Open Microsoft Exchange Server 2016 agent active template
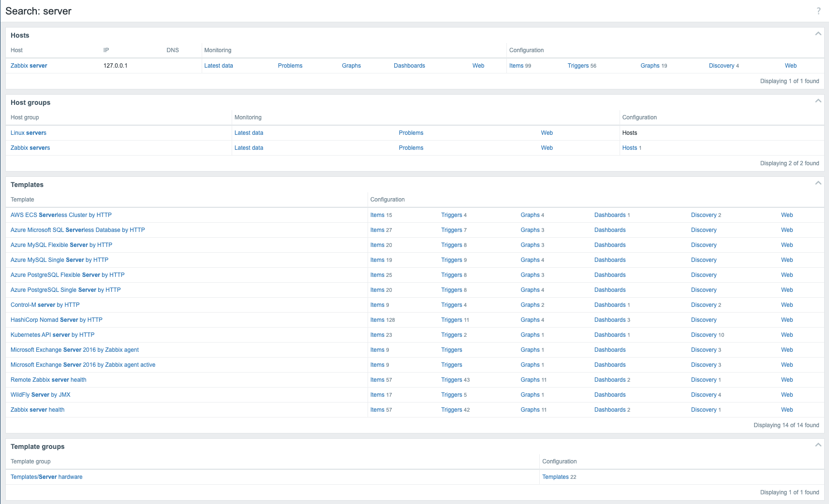This screenshot has height=504, width=829. (83, 365)
